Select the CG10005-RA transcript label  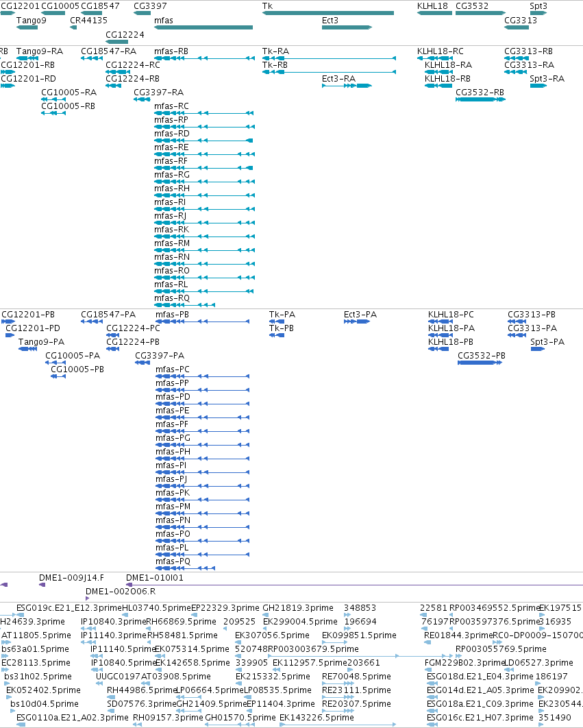[x=69, y=93]
